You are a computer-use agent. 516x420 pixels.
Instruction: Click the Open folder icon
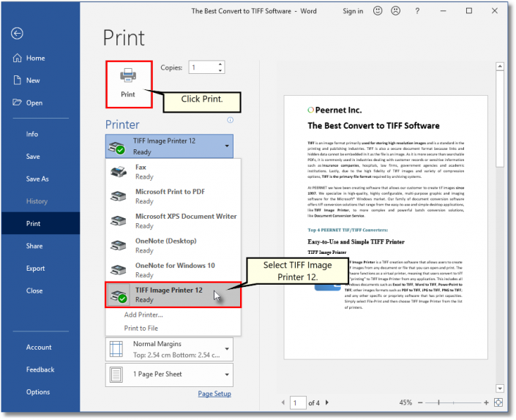(x=17, y=102)
